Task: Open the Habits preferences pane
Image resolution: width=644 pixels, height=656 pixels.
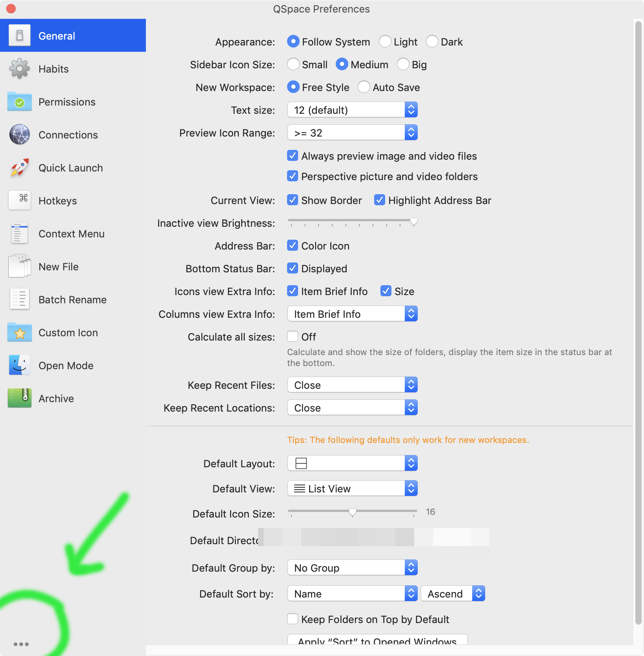Action: pyautogui.click(x=73, y=69)
